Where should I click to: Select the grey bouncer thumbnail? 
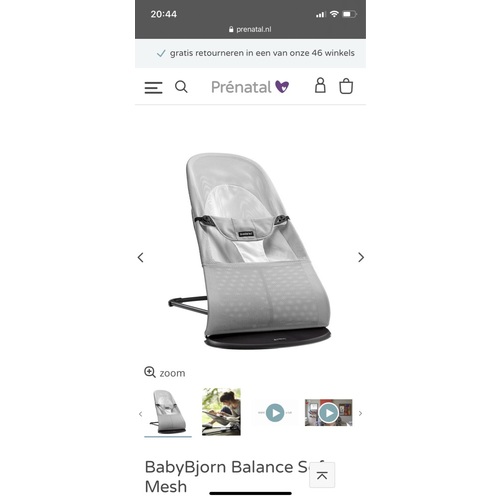168,412
